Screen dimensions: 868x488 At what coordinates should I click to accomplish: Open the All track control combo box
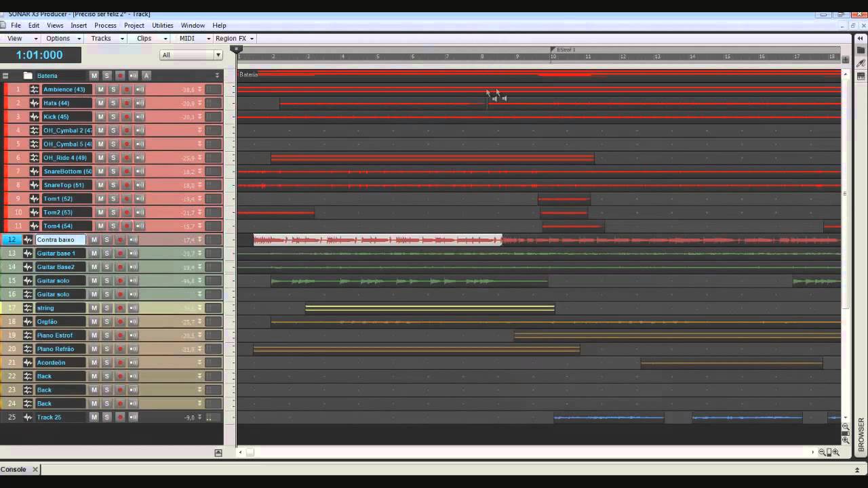point(191,55)
